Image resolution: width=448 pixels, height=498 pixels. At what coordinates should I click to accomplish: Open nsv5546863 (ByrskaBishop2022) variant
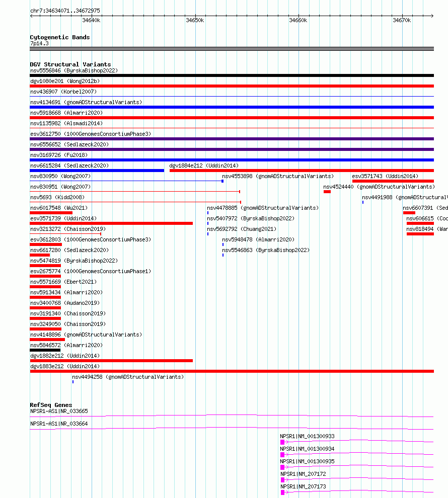point(266,250)
